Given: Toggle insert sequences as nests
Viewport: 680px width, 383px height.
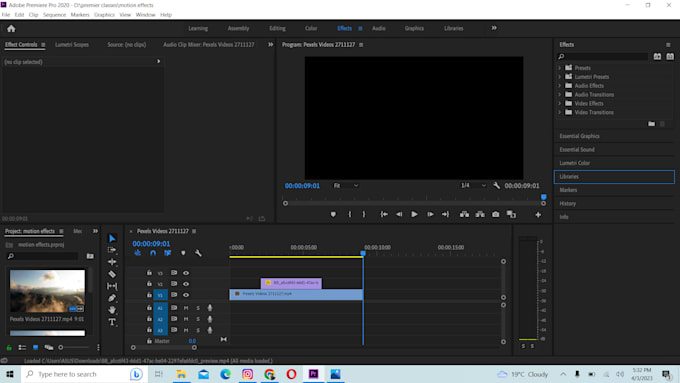Looking at the screenshot, I should pos(137,253).
